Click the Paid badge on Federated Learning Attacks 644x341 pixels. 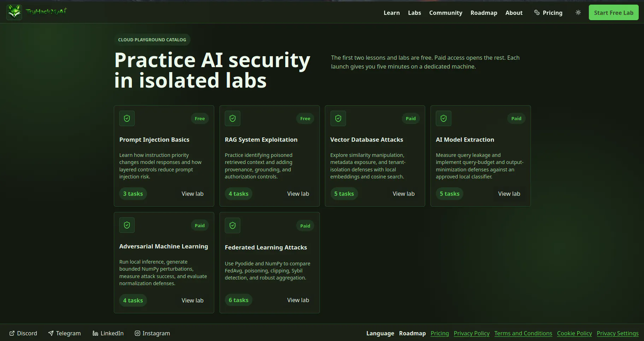tap(305, 226)
